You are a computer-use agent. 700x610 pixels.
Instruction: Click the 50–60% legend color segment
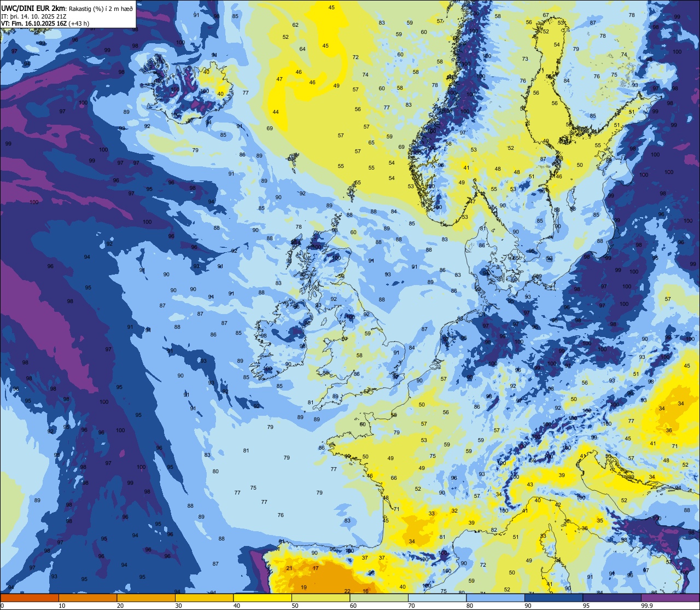pos(320,597)
